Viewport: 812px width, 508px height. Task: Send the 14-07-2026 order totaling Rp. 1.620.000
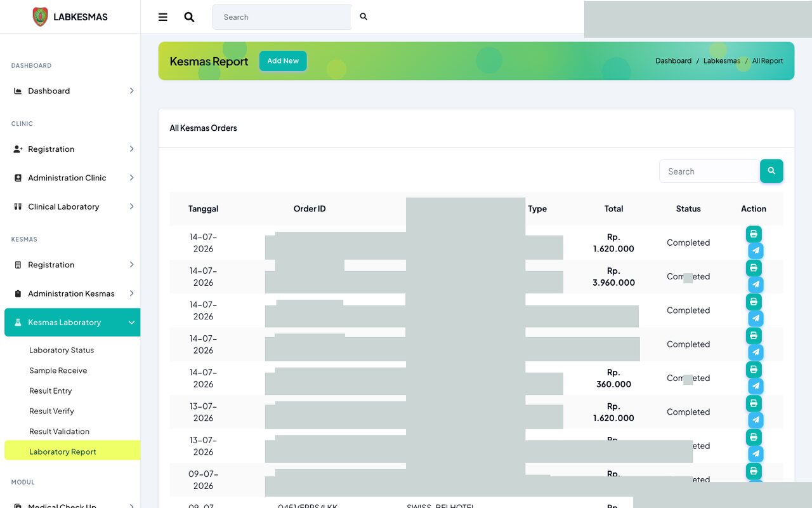click(x=756, y=251)
